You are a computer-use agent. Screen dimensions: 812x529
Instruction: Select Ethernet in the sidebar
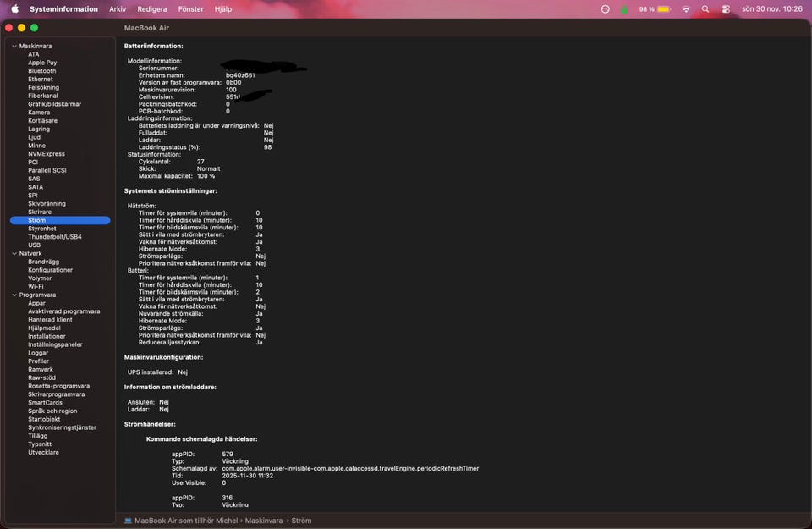pyautogui.click(x=41, y=80)
